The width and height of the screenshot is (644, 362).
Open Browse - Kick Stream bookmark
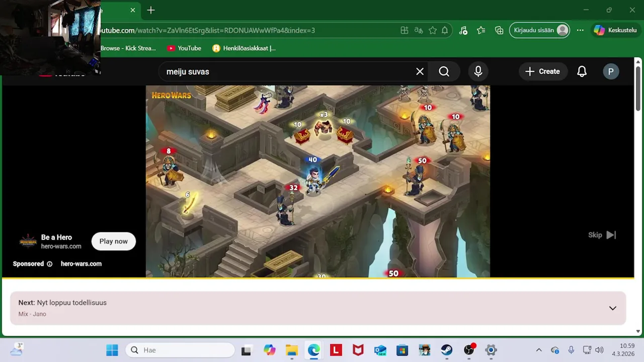tap(128, 48)
